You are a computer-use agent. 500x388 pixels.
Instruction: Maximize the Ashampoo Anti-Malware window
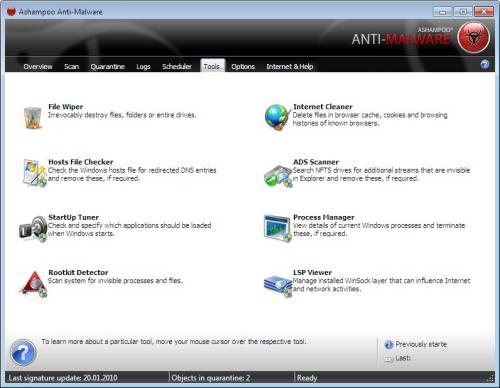coord(463,12)
